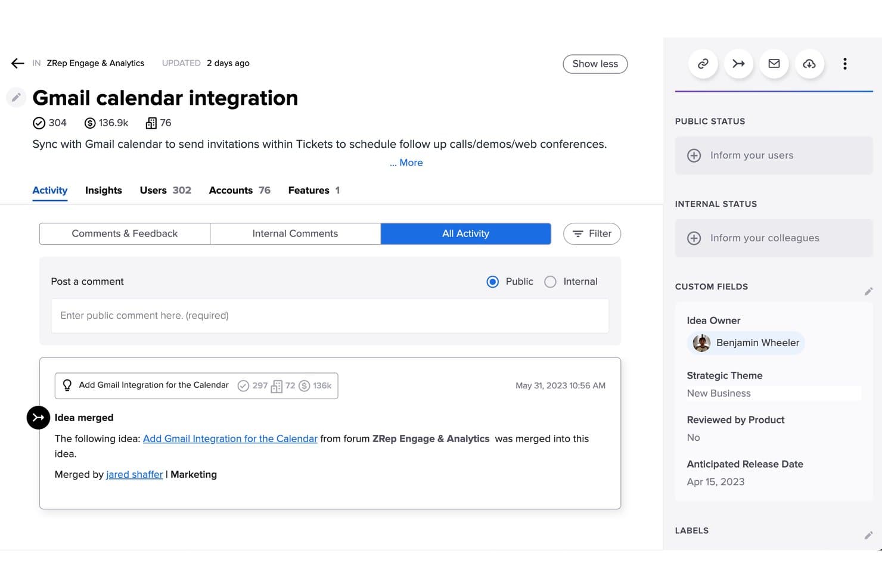Open the Users 302 tab
Image resolution: width=882 pixels, height=588 pixels.
pyautogui.click(x=165, y=191)
